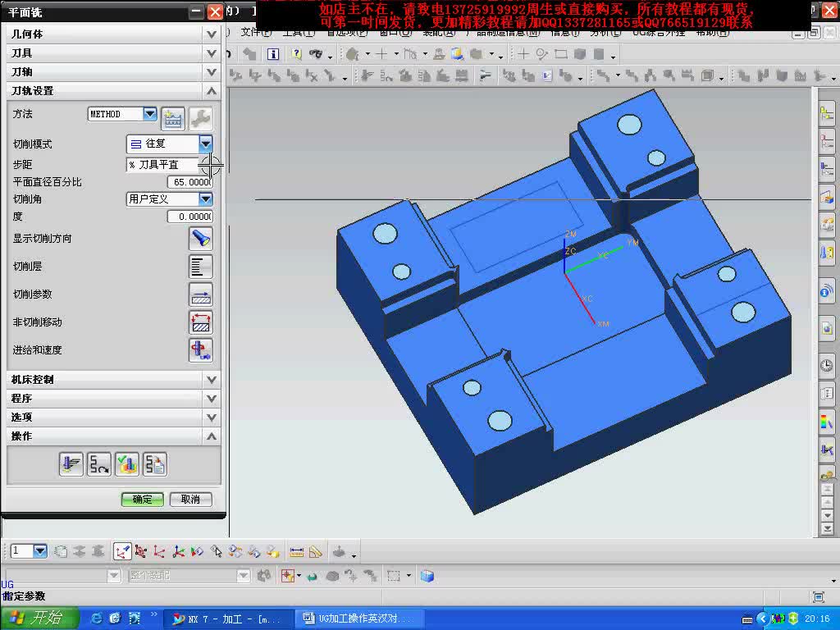The height and width of the screenshot is (630, 840).
Task: Click the selection filter icon with funnel
Action: tap(288, 577)
